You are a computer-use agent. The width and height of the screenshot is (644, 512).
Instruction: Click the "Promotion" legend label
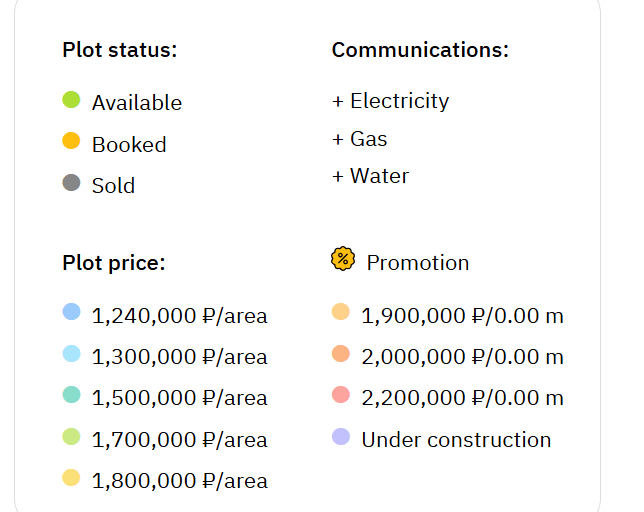[418, 263]
